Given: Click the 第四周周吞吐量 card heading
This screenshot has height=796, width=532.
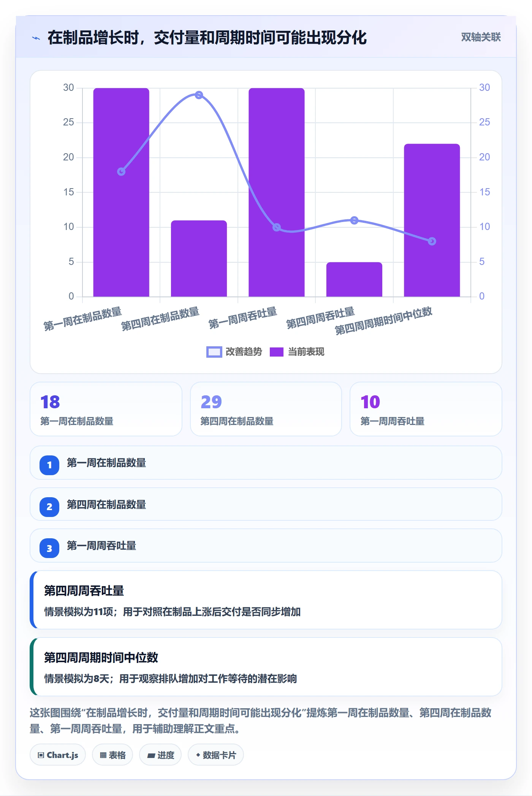Looking at the screenshot, I should point(84,591).
